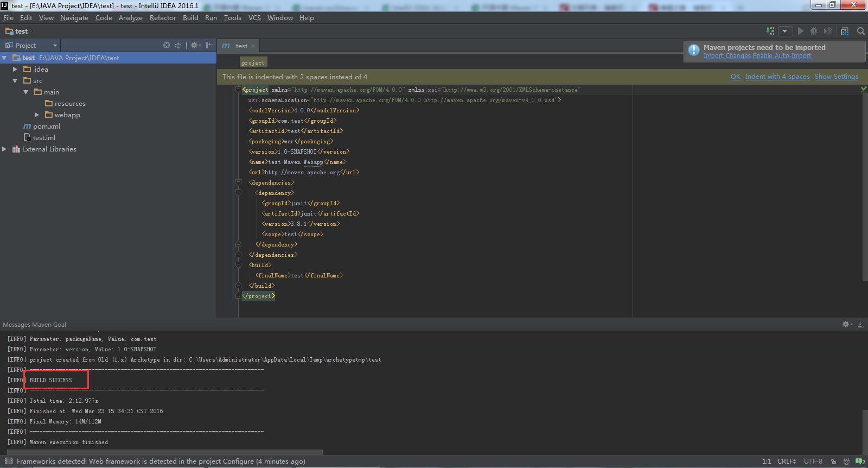Open the Refactor menu

click(x=163, y=17)
